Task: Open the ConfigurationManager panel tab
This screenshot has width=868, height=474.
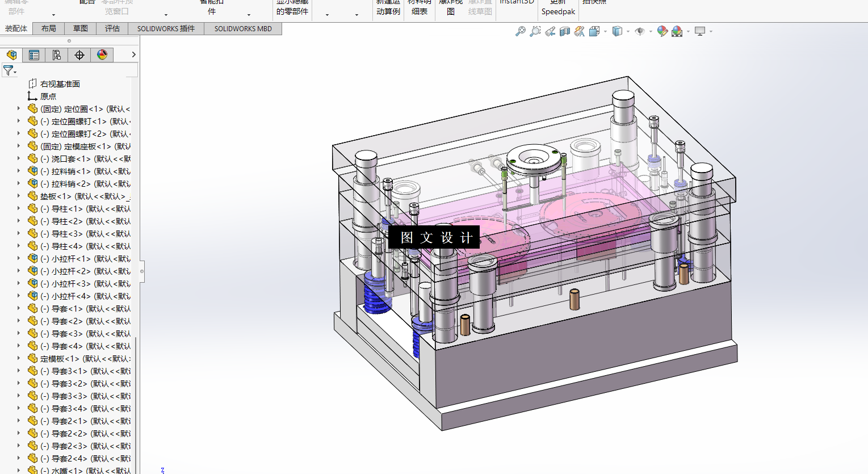Action: (x=57, y=55)
